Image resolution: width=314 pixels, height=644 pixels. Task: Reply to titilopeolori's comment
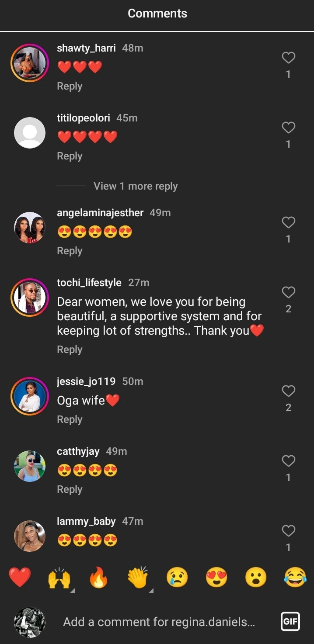(70, 156)
